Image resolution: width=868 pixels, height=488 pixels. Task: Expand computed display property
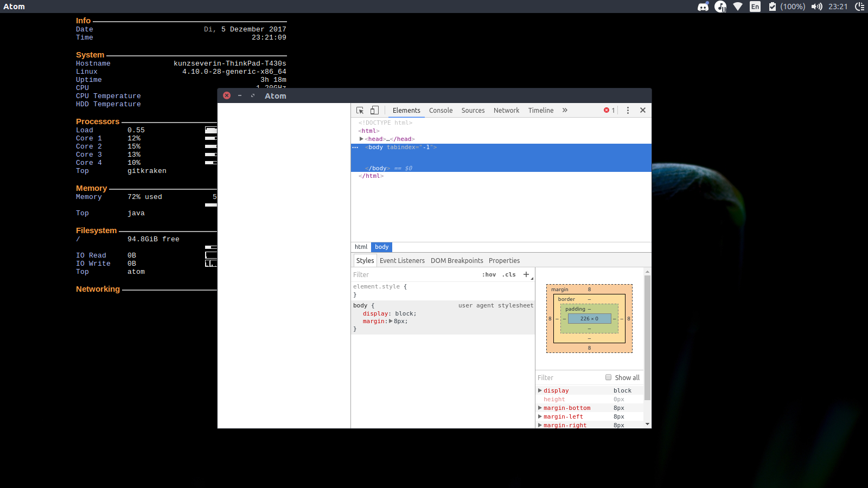pos(540,390)
